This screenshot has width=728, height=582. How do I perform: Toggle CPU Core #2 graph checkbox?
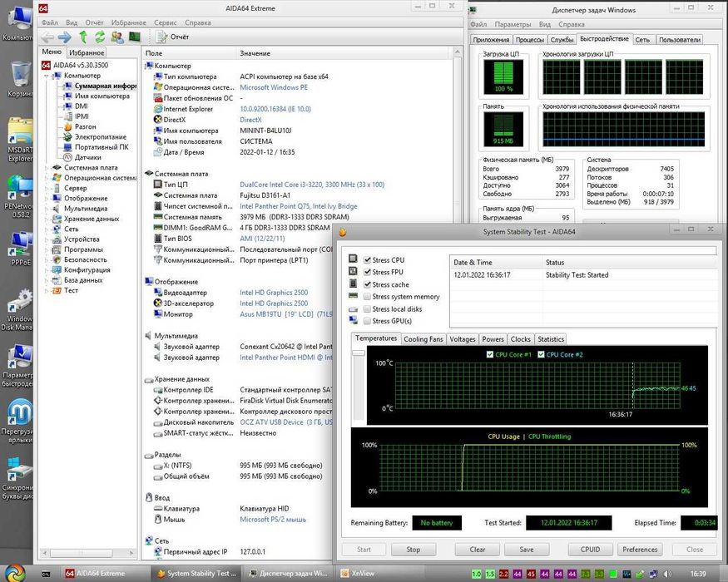tap(541, 354)
